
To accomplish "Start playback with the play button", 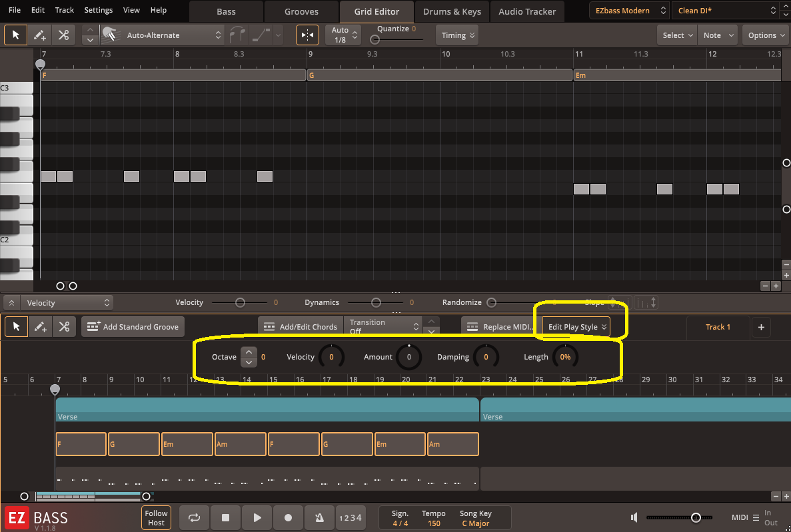I will pyautogui.click(x=257, y=517).
